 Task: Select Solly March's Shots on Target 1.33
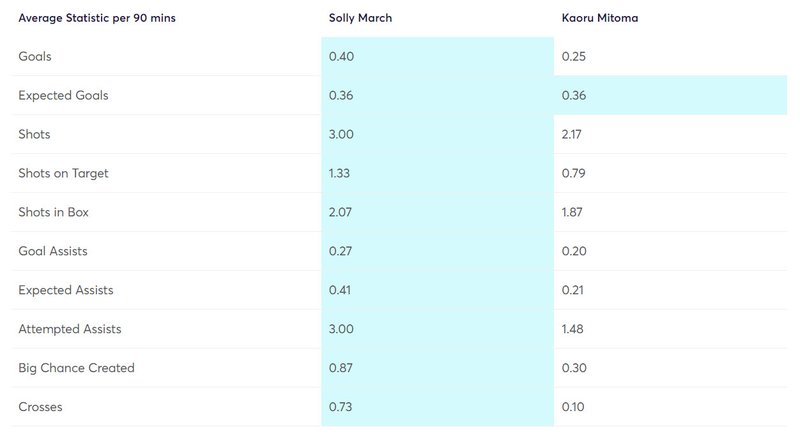339,173
